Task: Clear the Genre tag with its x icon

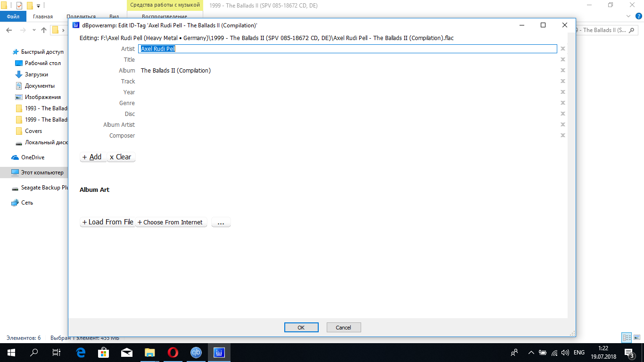Action: point(562,103)
